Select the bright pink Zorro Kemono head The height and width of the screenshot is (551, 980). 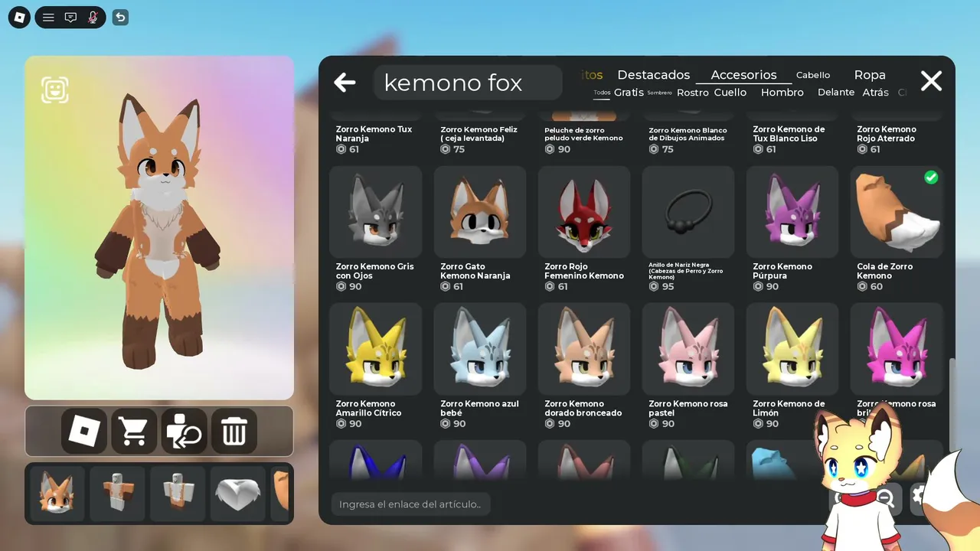[897, 349]
